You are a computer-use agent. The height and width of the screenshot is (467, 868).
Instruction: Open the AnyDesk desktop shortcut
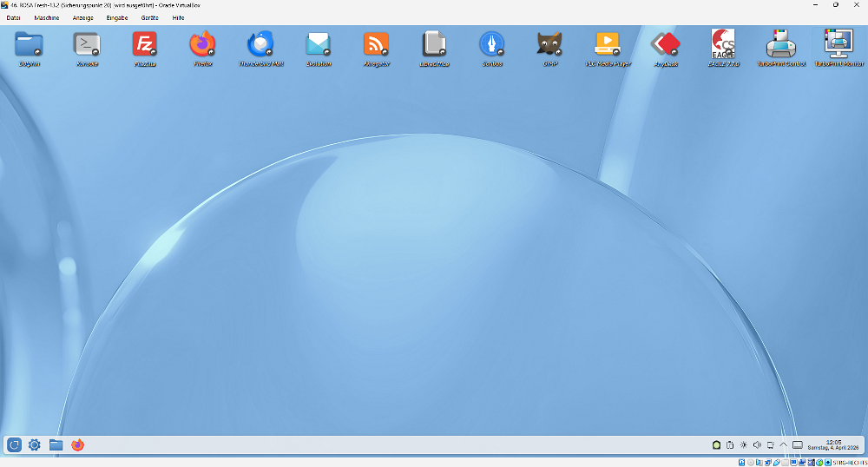coord(666,44)
